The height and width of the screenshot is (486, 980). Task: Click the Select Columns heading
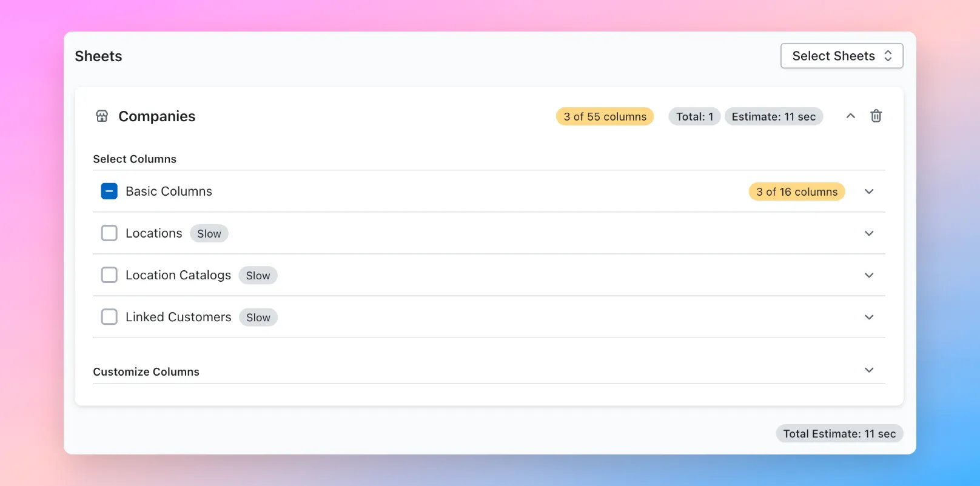point(135,159)
